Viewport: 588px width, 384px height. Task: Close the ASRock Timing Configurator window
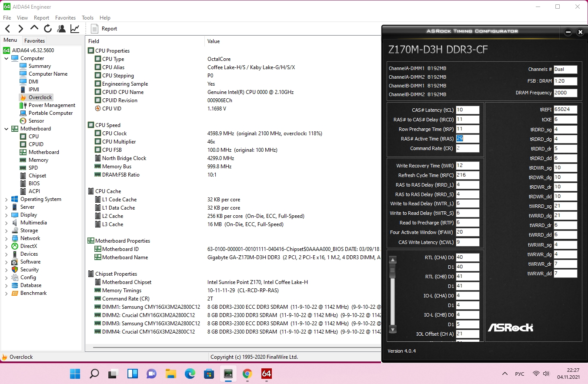pos(580,32)
